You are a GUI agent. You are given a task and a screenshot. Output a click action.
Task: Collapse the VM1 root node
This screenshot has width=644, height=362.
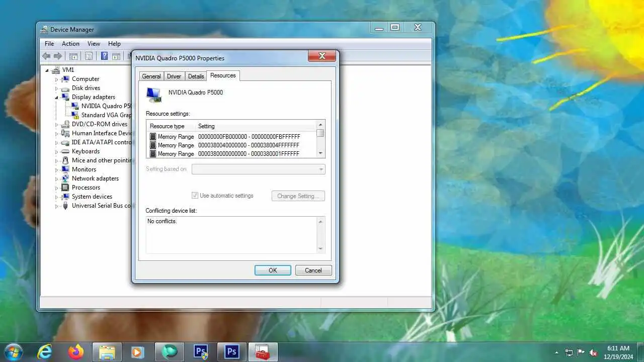[47, 70]
